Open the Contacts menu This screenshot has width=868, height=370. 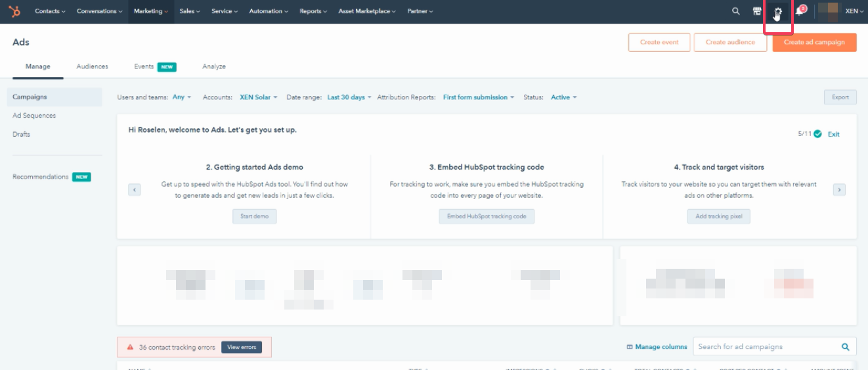click(x=50, y=11)
